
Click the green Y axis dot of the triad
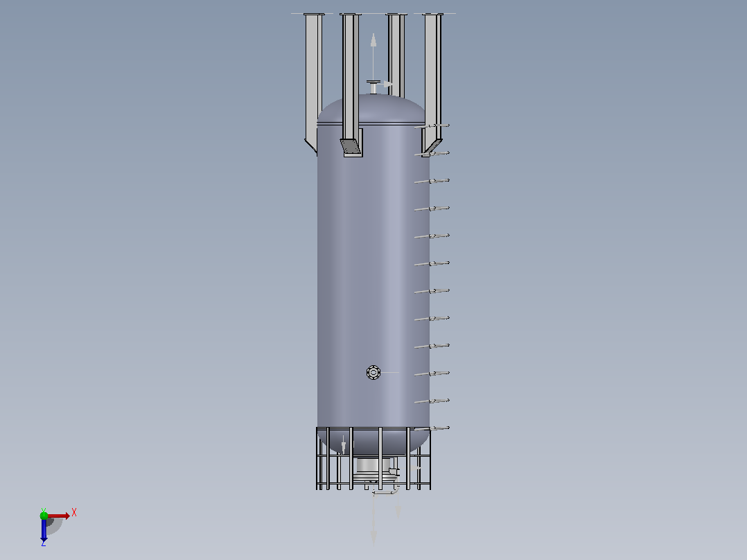point(44,515)
